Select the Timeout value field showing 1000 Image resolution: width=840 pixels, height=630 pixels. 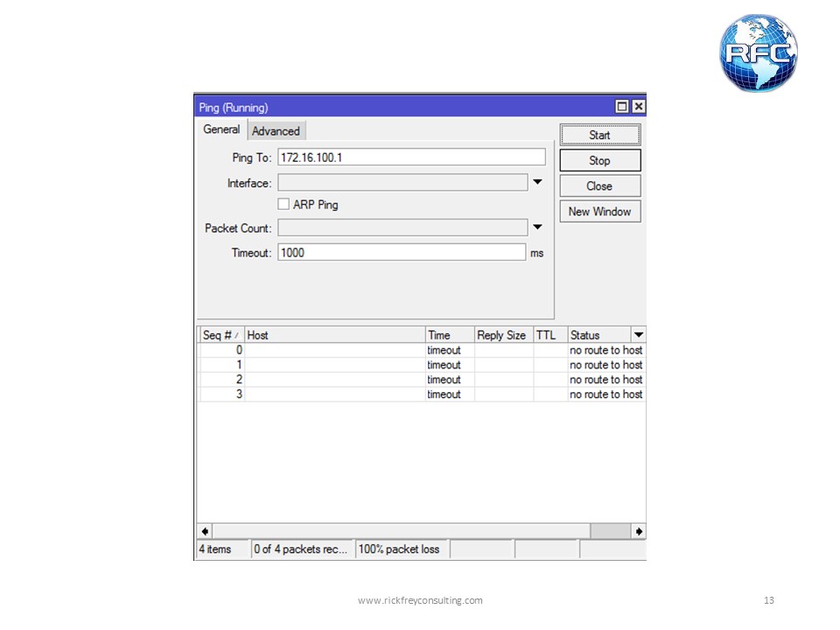coord(401,252)
